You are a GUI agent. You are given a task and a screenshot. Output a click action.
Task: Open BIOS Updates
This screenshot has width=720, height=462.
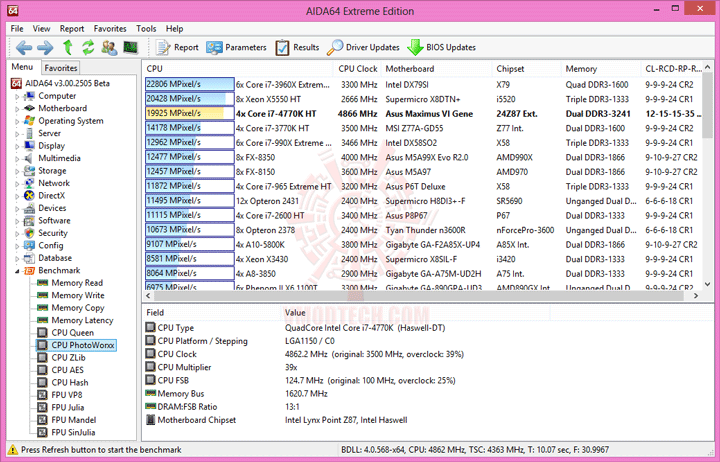[x=441, y=47]
